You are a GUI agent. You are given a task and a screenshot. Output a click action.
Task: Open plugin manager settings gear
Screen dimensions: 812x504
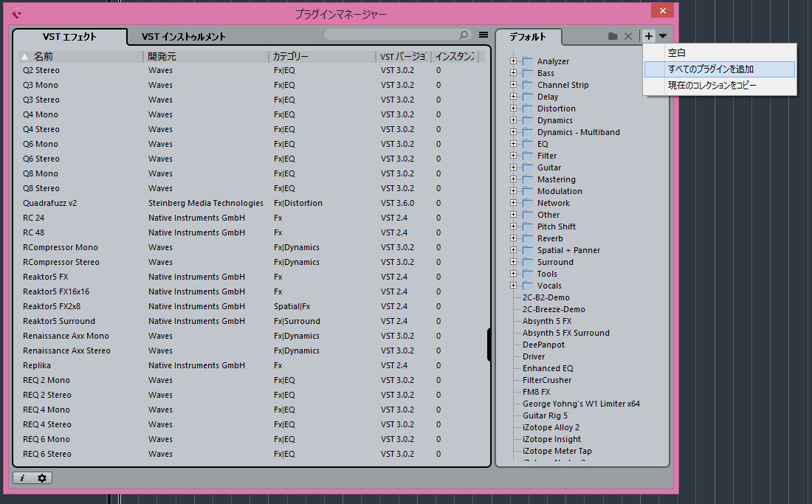tap(42, 478)
